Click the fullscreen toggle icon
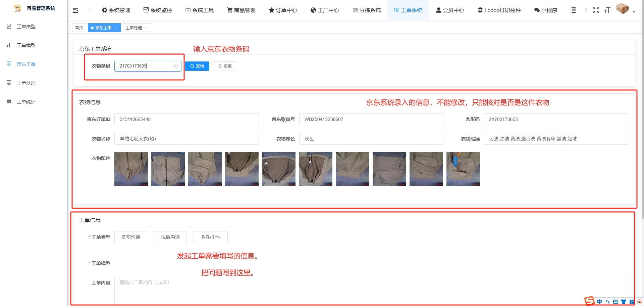 click(x=596, y=10)
